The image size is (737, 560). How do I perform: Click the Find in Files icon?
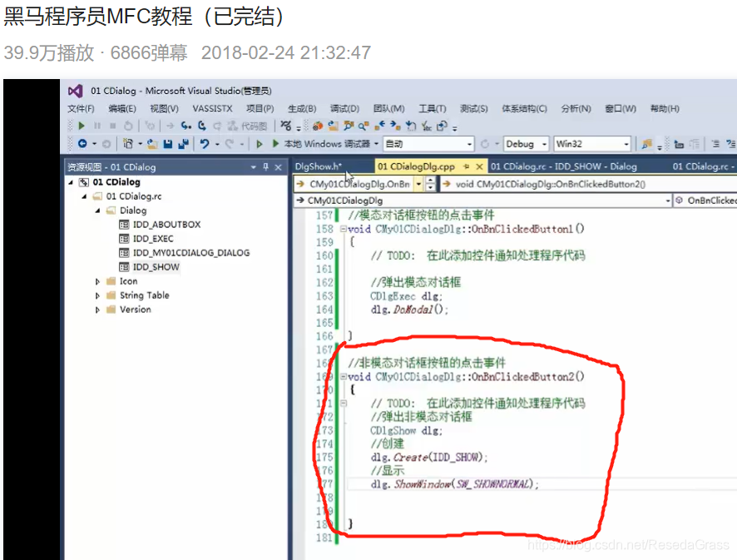click(647, 144)
